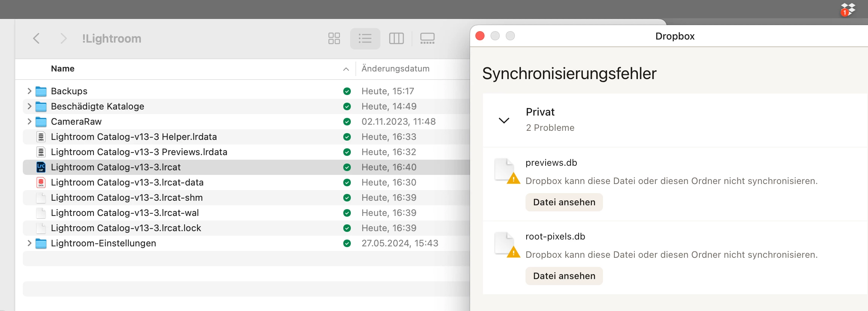Screen dimensions: 868x311
Task: Expand the Lightroom-Einstellungen folder
Action: tap(29, 243)
